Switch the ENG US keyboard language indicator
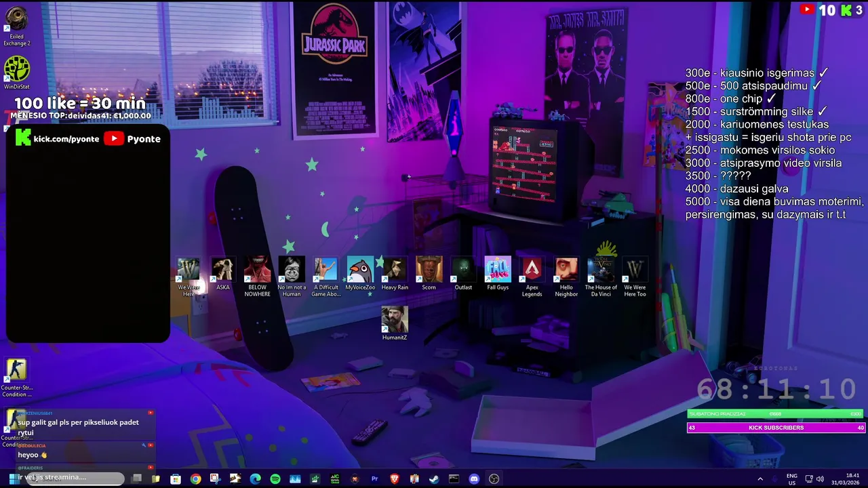 pos(791,479)
